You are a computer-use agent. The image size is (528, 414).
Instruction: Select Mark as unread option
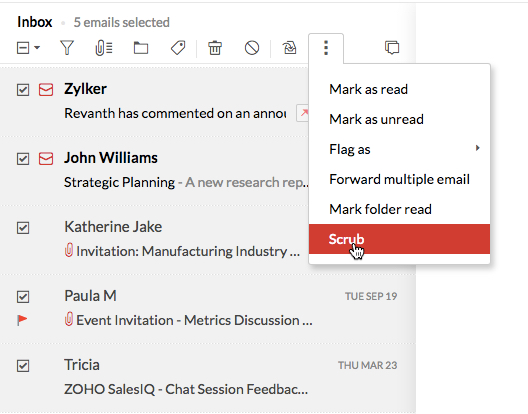point(399,119)
